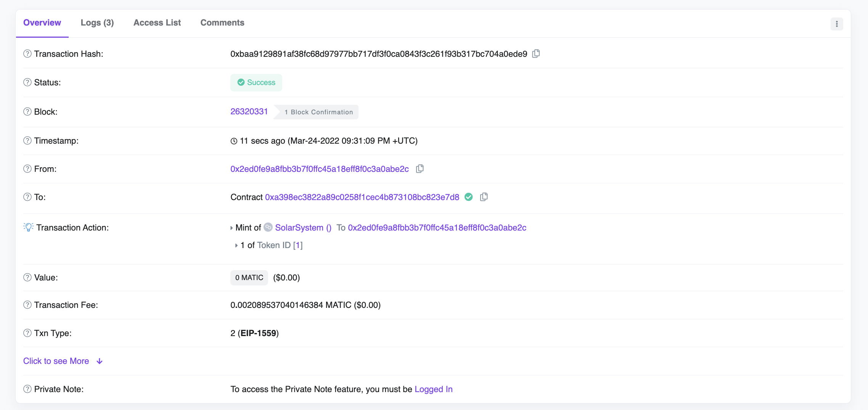Open block number 26320331

coord(249,111)
